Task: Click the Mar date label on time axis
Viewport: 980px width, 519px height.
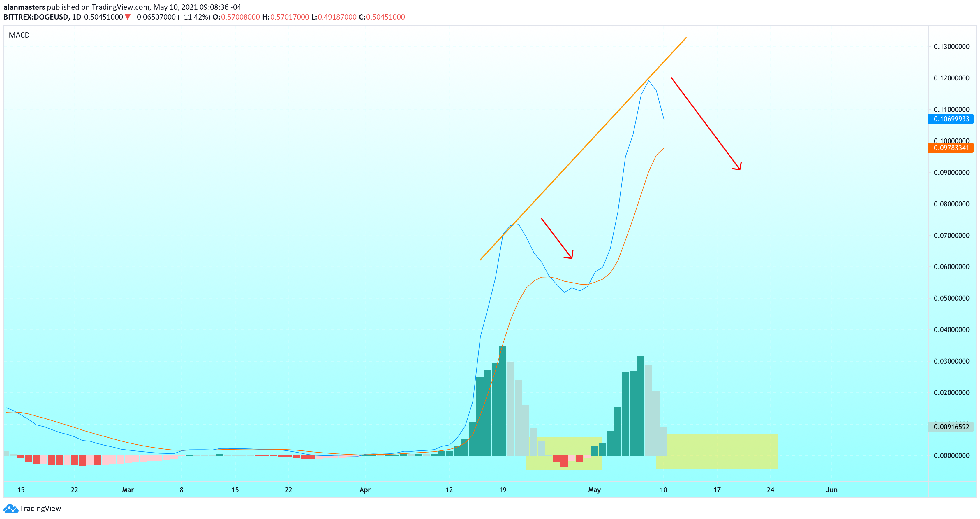Action: click(x=128, y=490)
